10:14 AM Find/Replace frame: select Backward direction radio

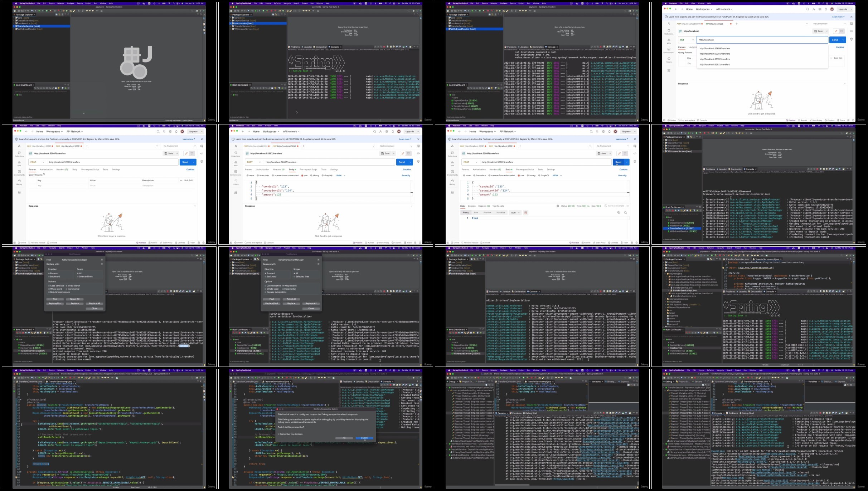pyautogui.click(x=49, y=276)
